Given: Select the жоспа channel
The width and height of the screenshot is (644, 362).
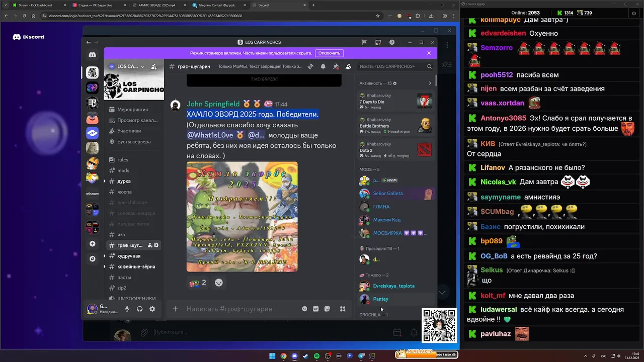Looking at the screenshot, I should (x=133, y=192).
